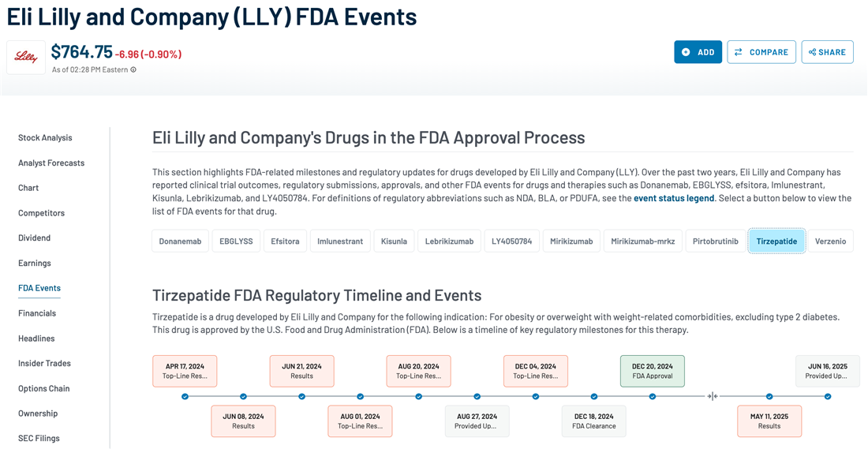Open Analyst Forecasts in sidebar
The width and height of the screenshot is (868, 449).
click(51, 163)
